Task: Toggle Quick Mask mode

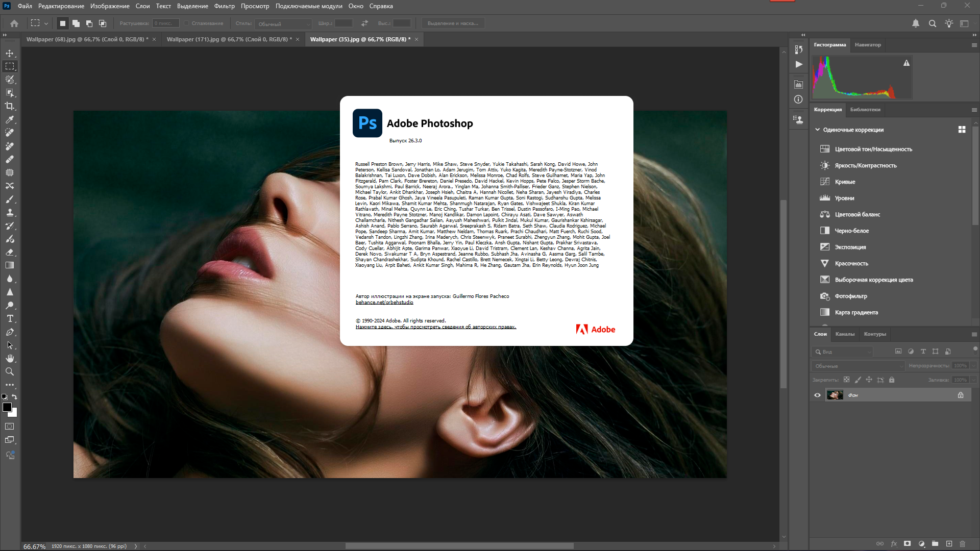Action: pos(10,427)
